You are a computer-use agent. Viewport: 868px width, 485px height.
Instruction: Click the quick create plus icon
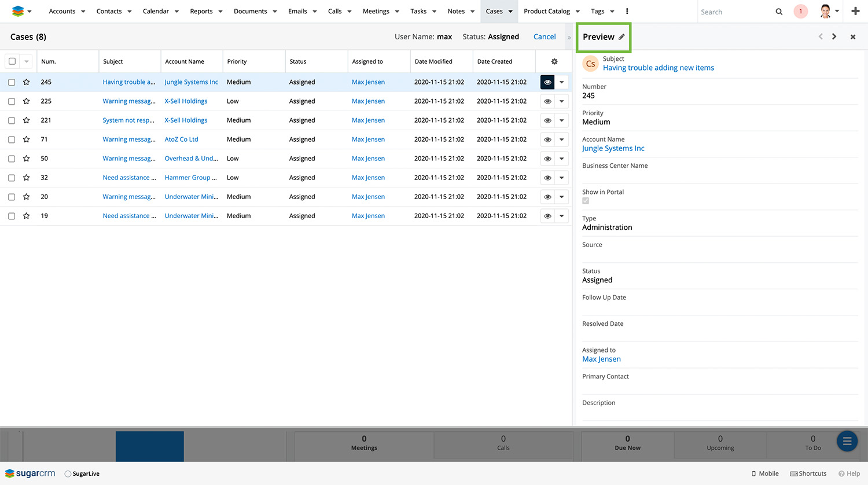pyautogui.click(x=855, y=12)
